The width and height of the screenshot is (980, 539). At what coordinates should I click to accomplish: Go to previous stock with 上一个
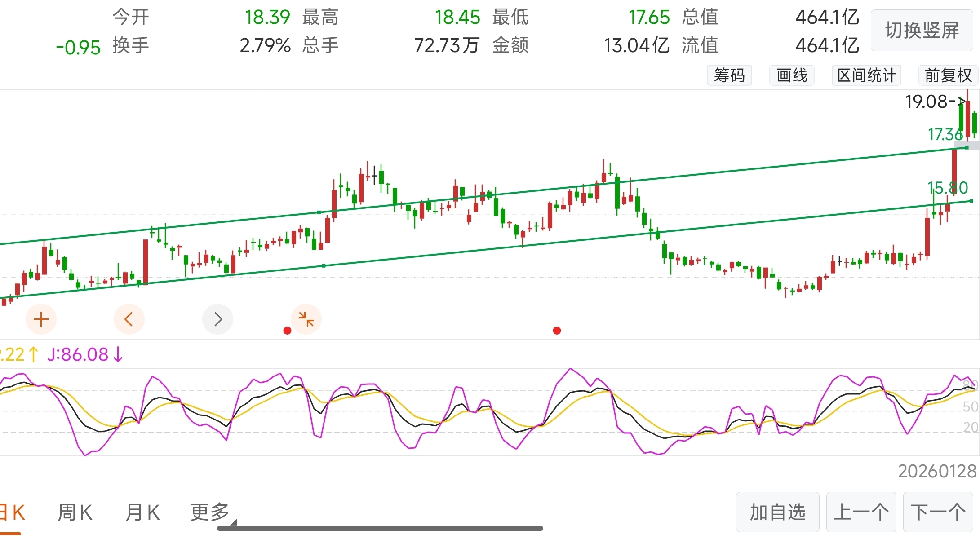861,512
